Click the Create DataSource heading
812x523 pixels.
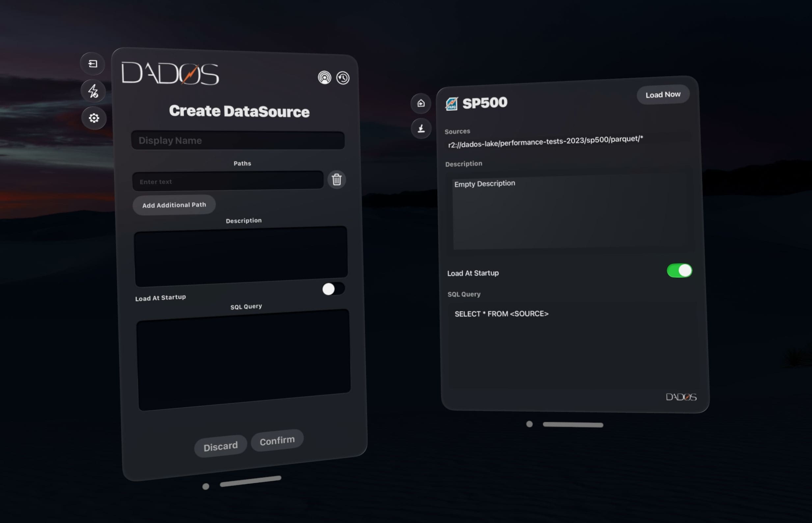(x=239, y=111)
